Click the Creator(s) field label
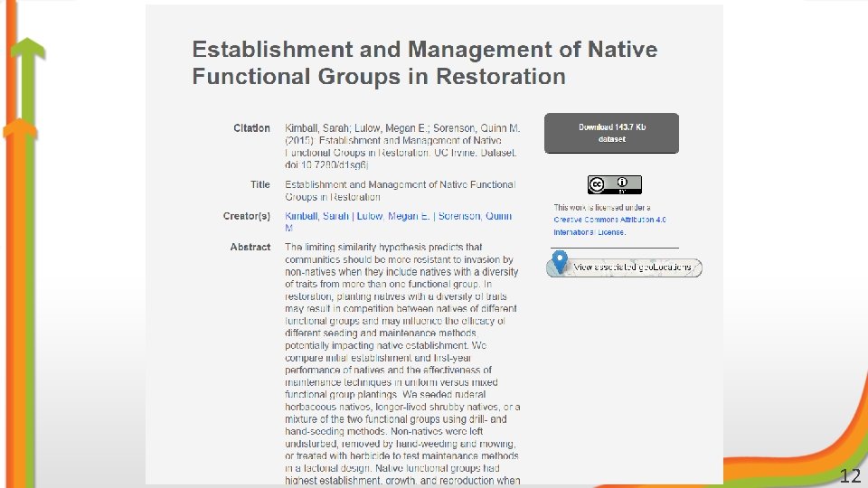868x488 pixels. [x=246, y=216]
